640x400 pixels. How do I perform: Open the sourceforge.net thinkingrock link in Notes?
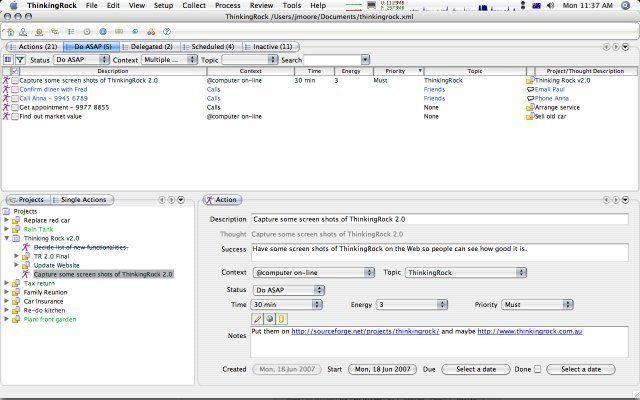coord(365,331)
